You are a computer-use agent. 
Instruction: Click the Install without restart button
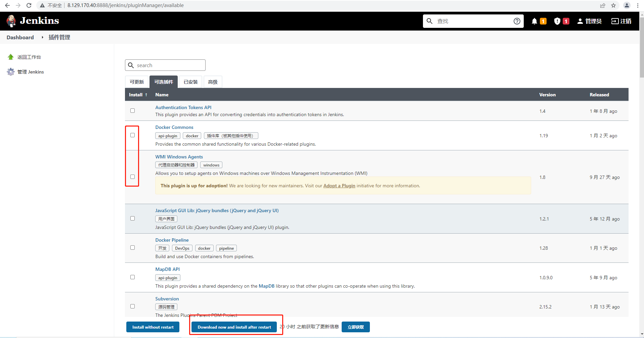pos(153,327)
